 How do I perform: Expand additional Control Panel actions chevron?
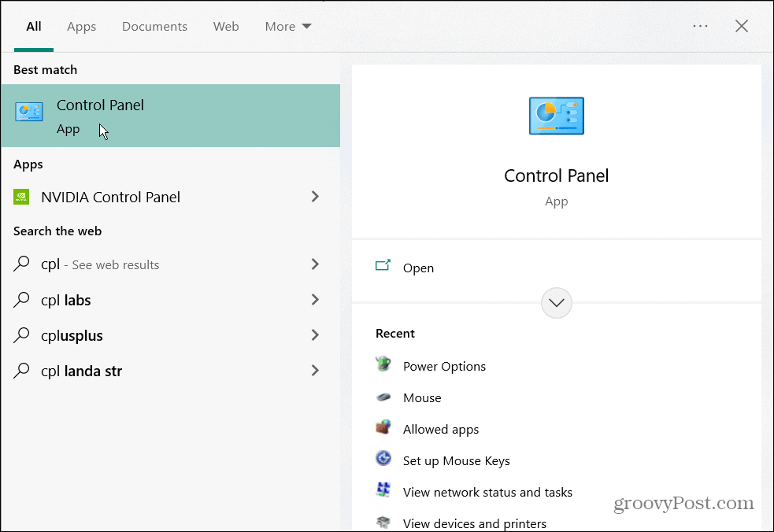[x=557, y=302]
